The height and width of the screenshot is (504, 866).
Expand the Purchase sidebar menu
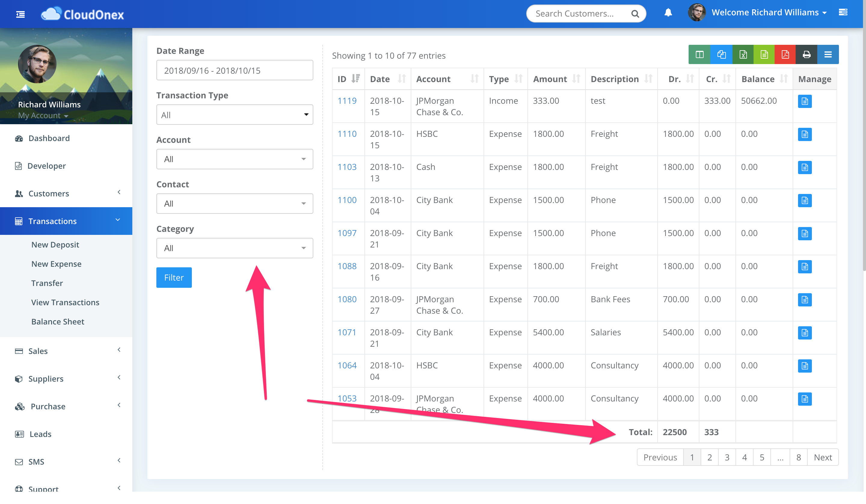(x=66, y=406)
